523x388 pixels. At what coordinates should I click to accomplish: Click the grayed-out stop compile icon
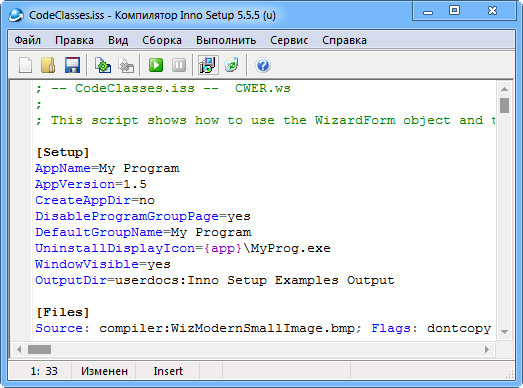tap(126, 65)
